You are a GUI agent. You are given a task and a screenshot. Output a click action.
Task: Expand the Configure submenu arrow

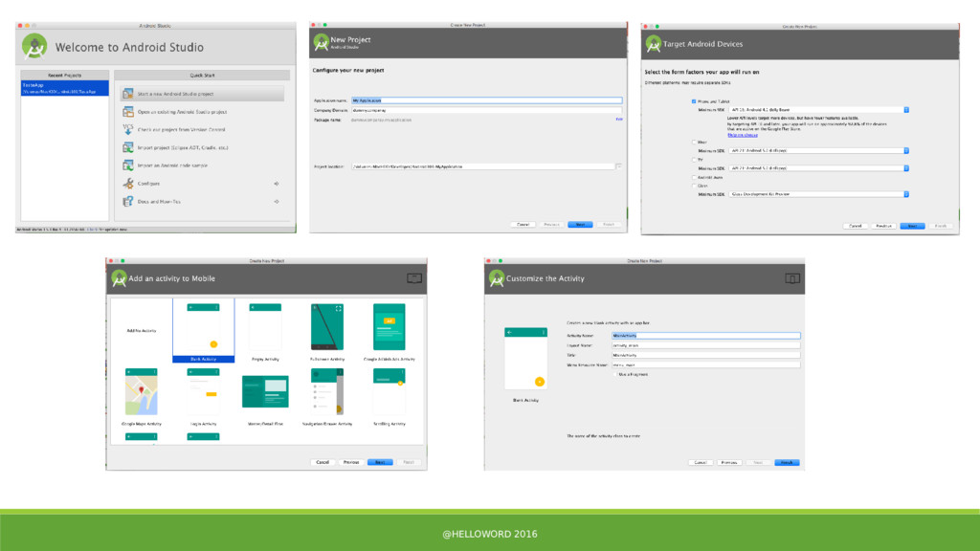point(277,184)
